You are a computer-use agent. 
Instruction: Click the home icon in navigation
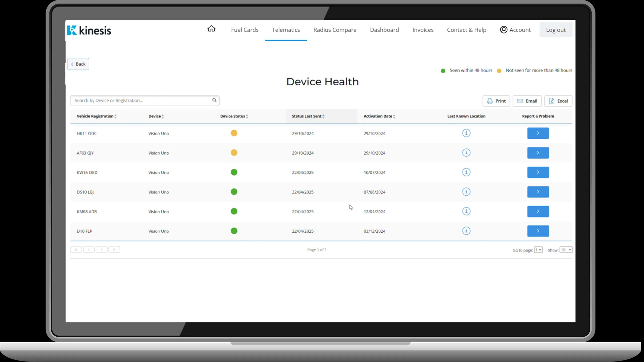(211, 29)
